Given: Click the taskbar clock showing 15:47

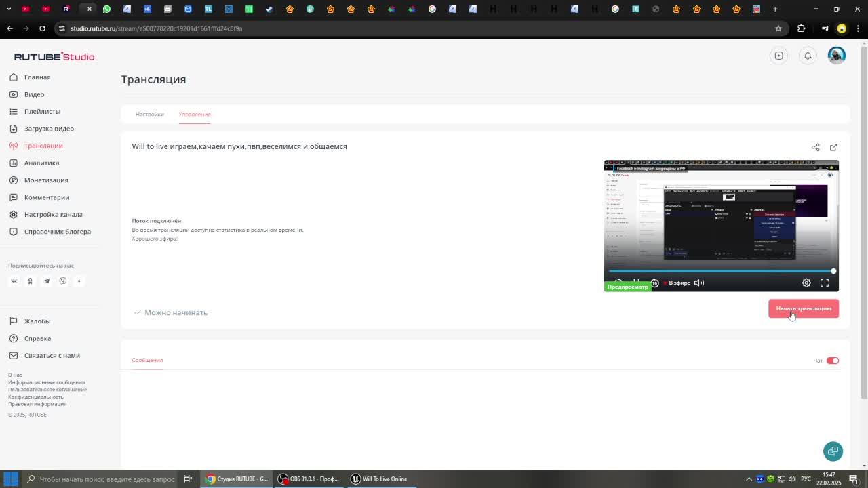Looking at the screenshot, I should click(x=829, y=479).
